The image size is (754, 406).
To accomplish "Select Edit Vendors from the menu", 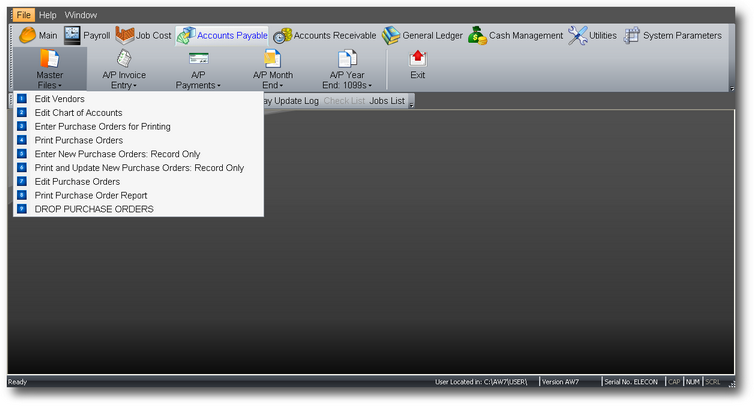I will point(138,99).
